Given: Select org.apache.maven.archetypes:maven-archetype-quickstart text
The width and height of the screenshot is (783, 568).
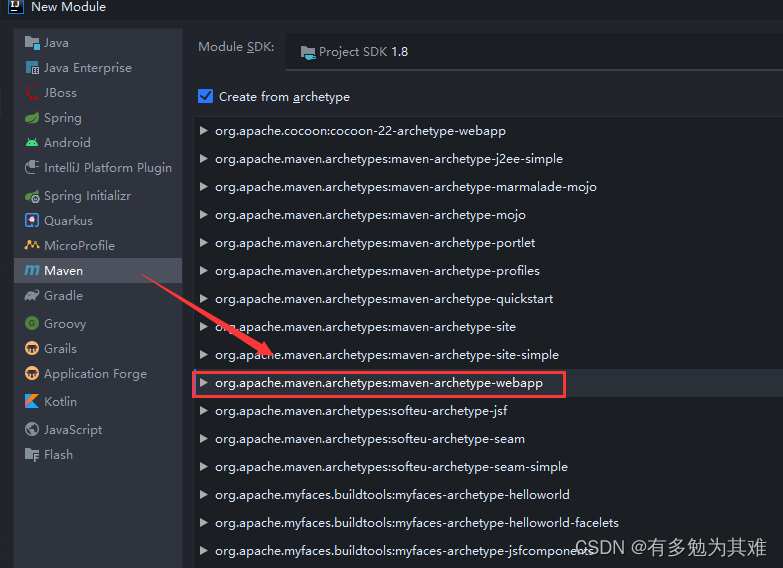Looking at the screenshot, I should tap(384, 299).
